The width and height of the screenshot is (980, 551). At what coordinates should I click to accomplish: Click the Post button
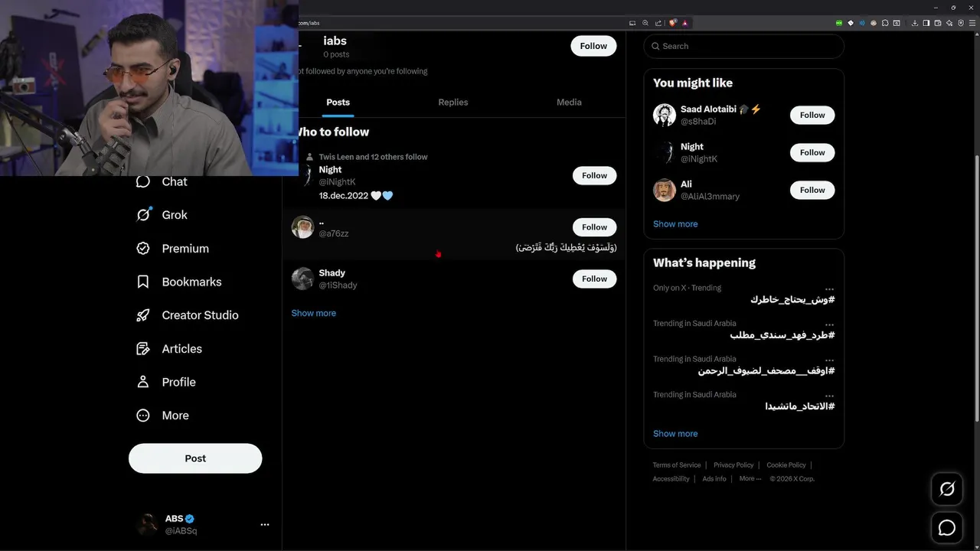click(195, 458)
